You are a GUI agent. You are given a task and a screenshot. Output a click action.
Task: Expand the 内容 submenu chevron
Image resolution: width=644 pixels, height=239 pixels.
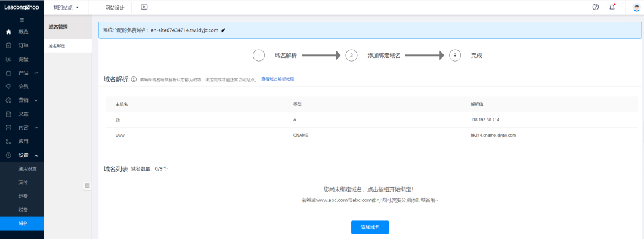pos(36,128)
